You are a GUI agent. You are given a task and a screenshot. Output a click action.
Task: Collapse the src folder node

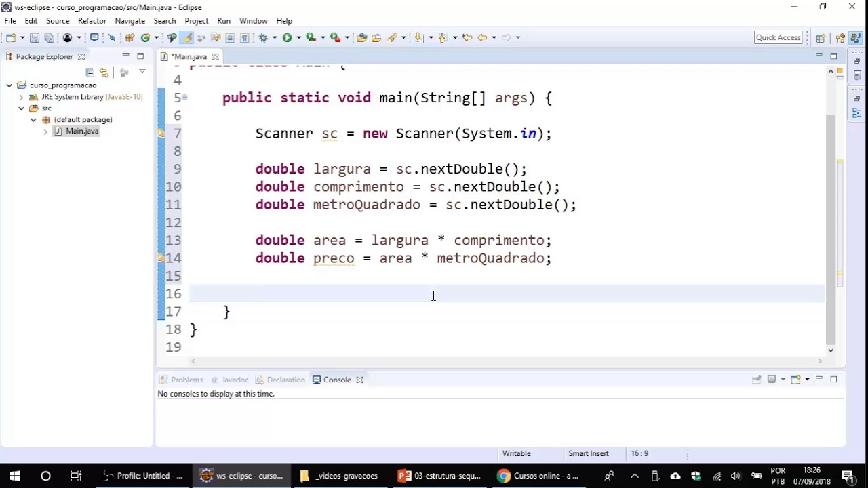pos(21,108)
